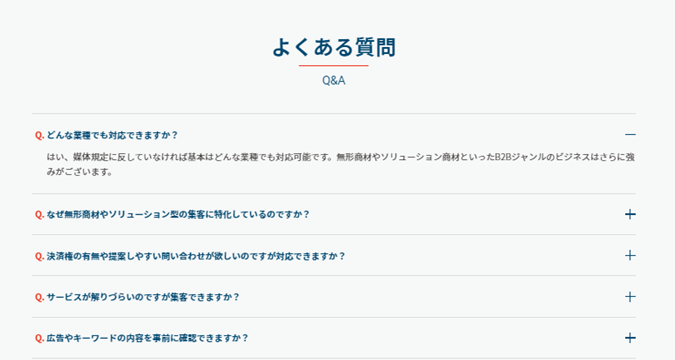Viewport: 675px width, 360px height.
Task: Click the Q&A subtitle text
Action: [x=334, y=81]
